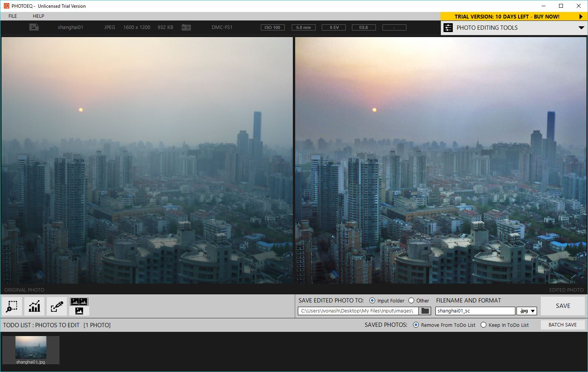
Task: Select the Other folder radio option
Action: point(411,301)
